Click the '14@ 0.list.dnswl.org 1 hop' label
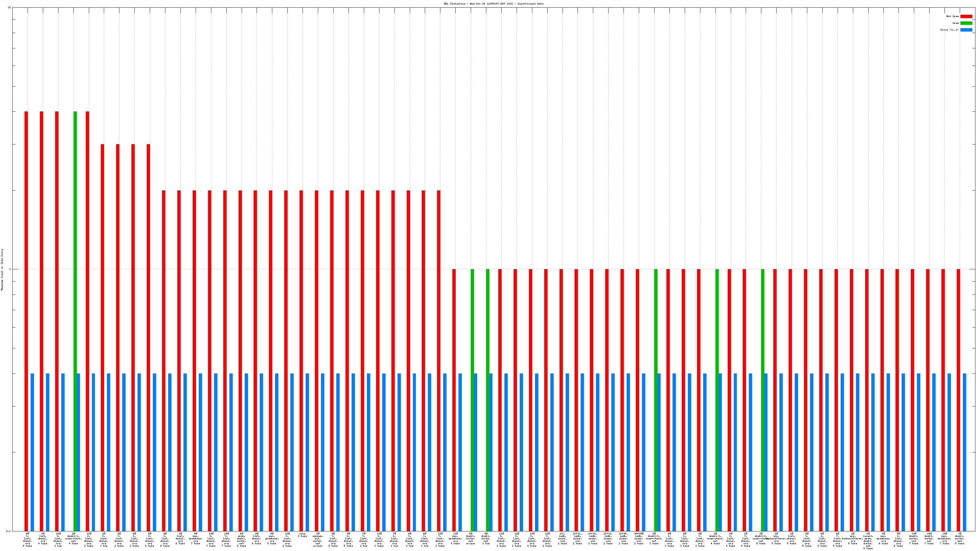Image resolution: width=980 pixels, height=551 pixels. tap(58, 540)
